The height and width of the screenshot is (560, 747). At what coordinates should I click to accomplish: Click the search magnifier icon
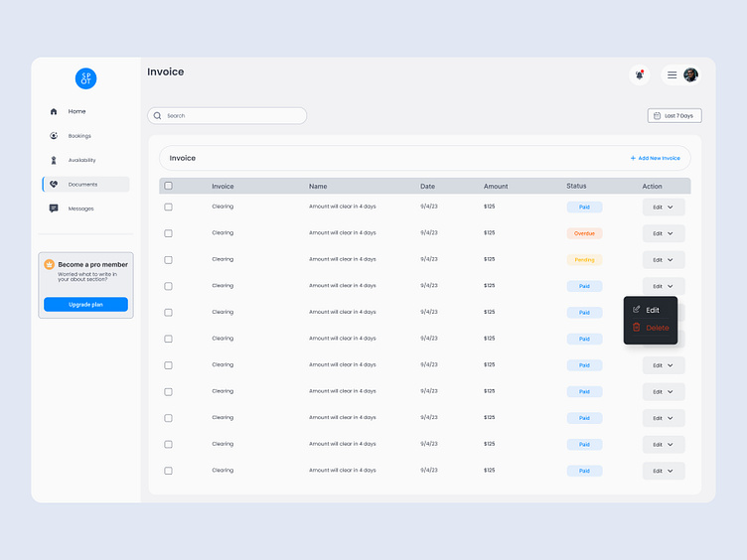[x=157, y=116]
